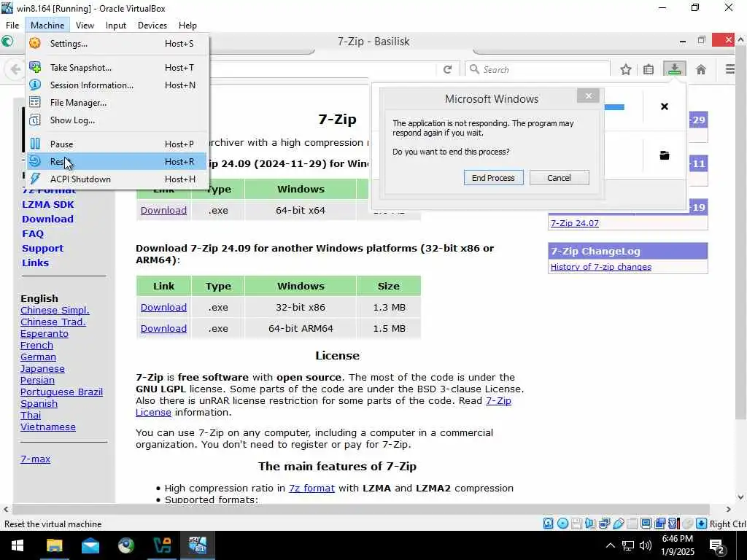Click the hard disk activity icon in VirtualBox status bar
This screenshot has width=747, height=560.
click(x=549, y=524)
